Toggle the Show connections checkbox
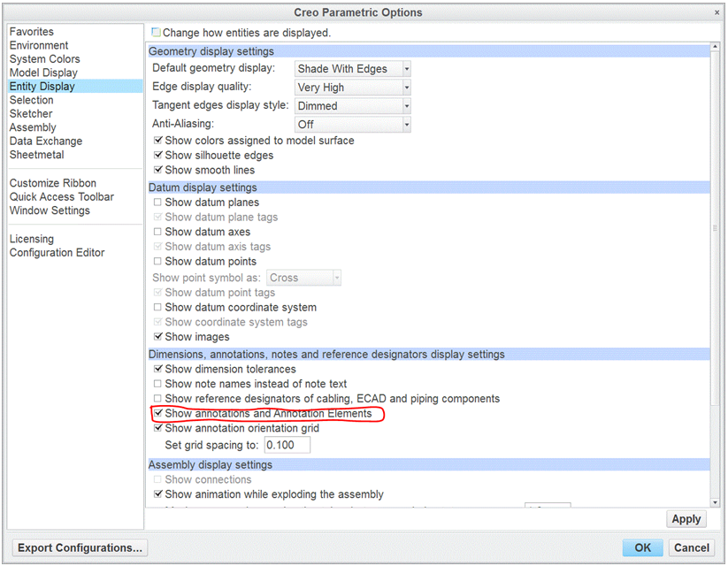 pyautogui.click(x=157, y=479)
